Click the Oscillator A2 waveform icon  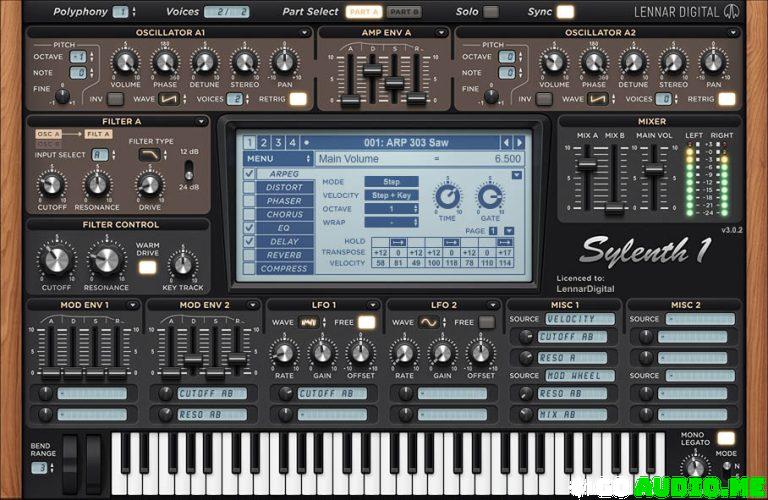(x=597, y=99)
